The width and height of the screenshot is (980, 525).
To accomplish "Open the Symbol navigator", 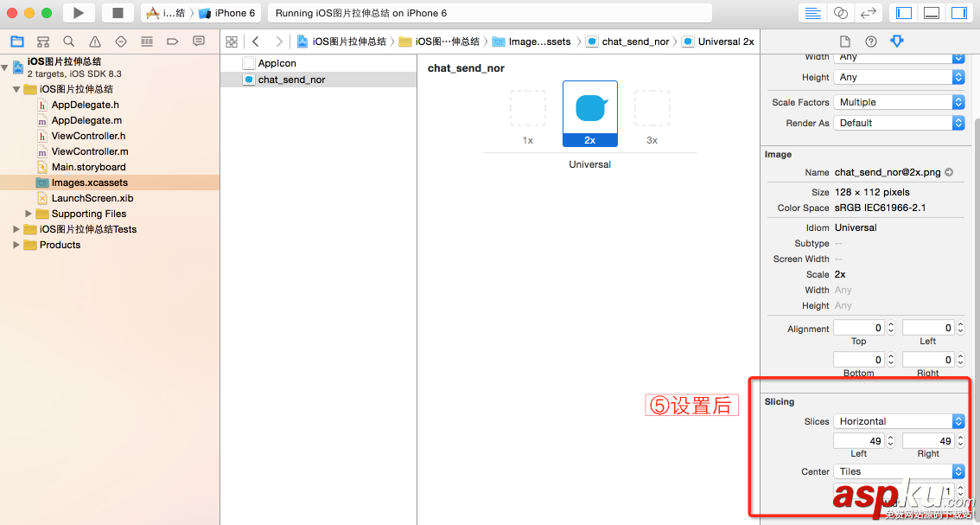I will pyautogui.click(x=41, y=41).
